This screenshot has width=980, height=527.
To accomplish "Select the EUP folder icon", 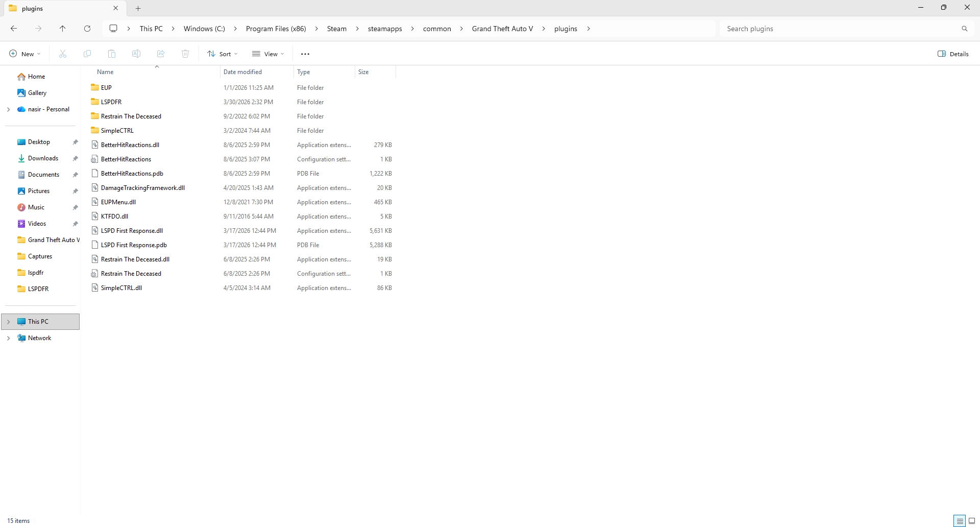I will pos(95,87).
